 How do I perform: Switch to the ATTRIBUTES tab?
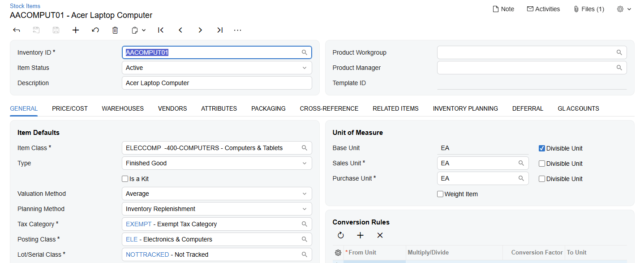pos(219,108)
